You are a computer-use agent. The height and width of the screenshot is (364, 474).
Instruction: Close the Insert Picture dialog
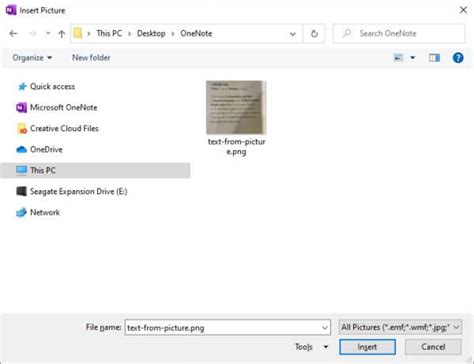(x=463, y=10)
